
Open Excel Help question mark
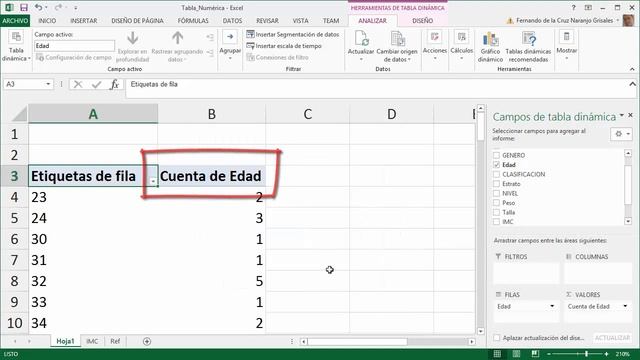point(573,8)
